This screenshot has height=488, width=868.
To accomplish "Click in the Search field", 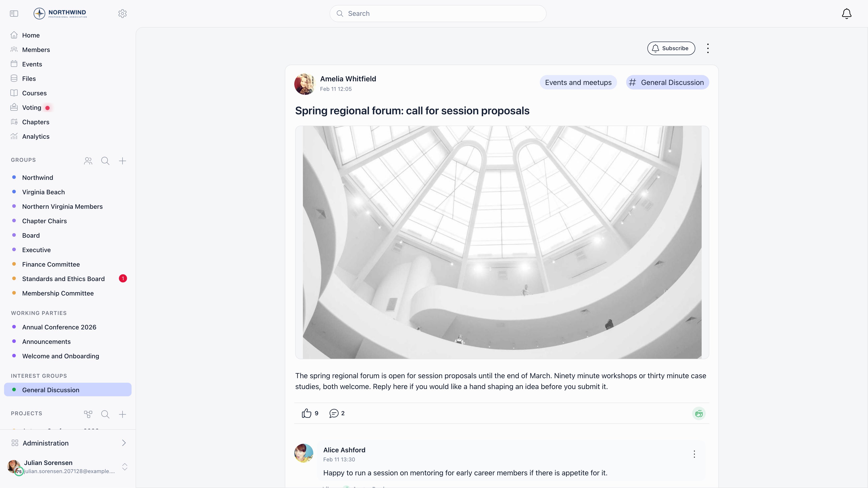I will tap(438, 14).
